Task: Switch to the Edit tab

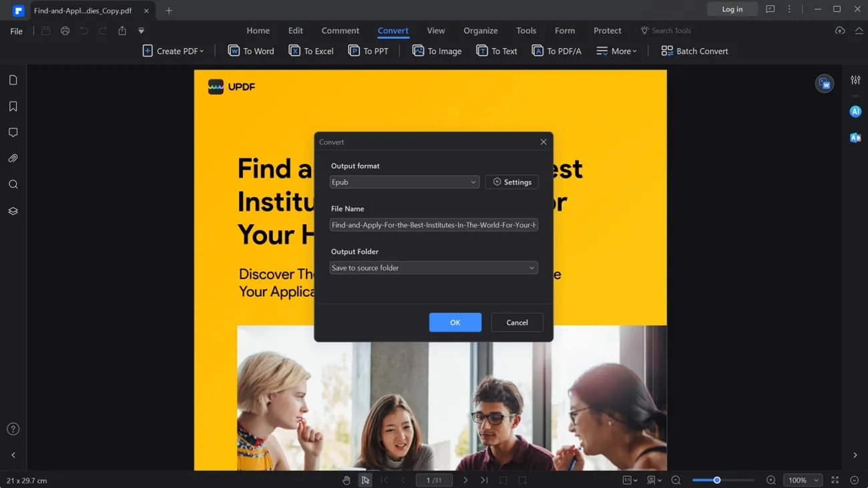Action: pos(295,31)
